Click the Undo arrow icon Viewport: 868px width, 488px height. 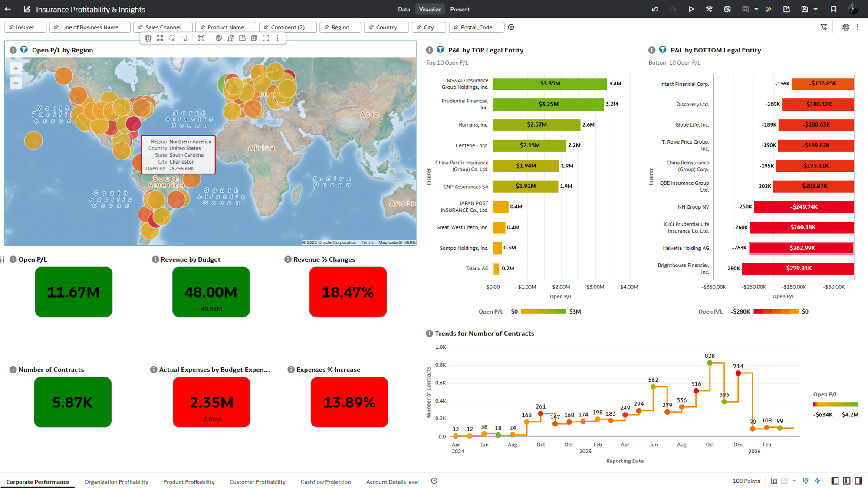click(655, 9)
